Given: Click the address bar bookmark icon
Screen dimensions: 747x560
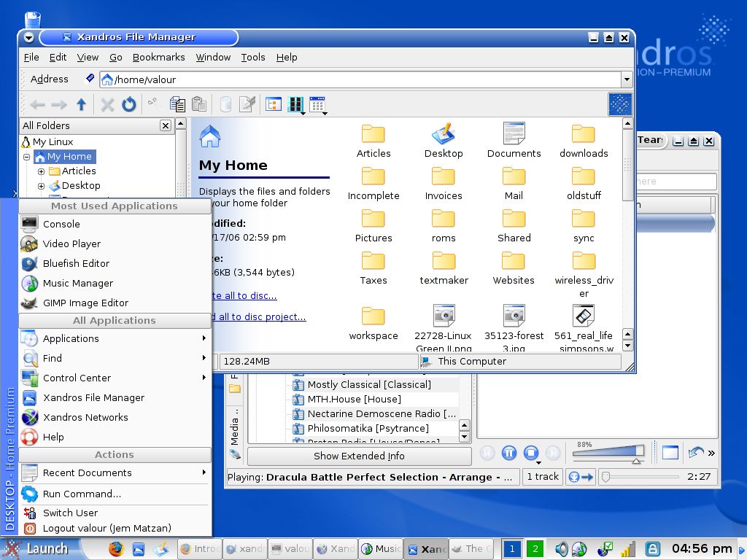Looking at the screenshot, I should point(90,78).
